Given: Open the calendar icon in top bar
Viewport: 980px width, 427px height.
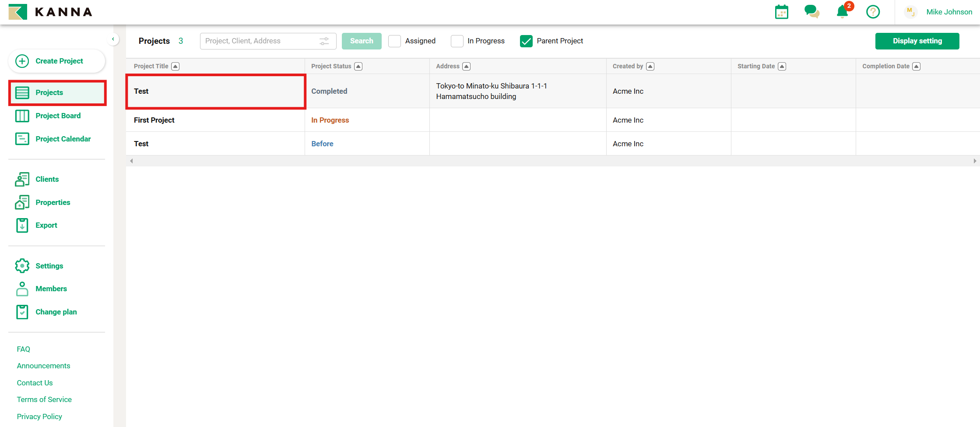Looking at the screenshot, I should (781, 12).
